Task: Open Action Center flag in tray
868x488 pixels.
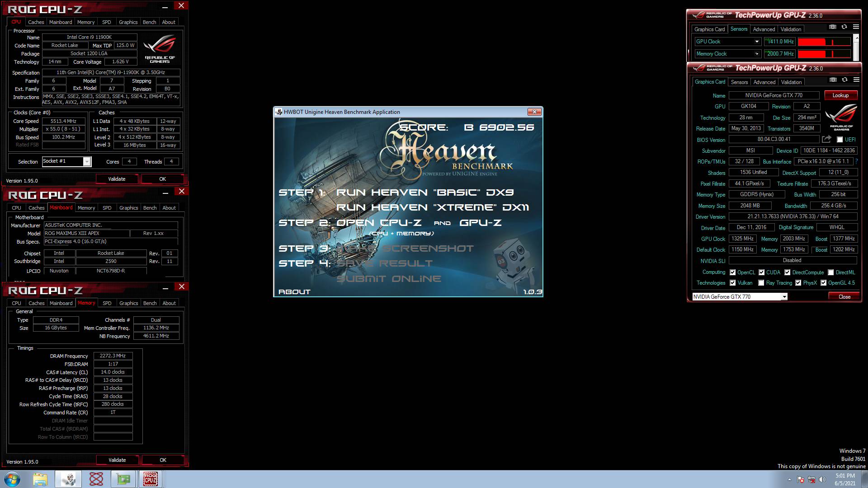Action: [x=801, y=479]
